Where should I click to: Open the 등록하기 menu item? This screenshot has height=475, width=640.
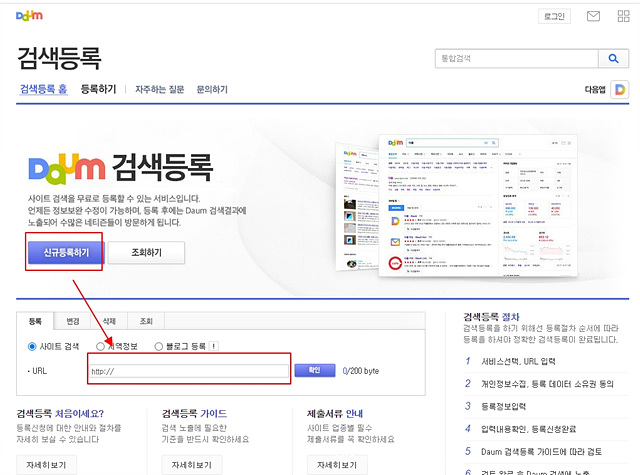[x=98, y=89]
